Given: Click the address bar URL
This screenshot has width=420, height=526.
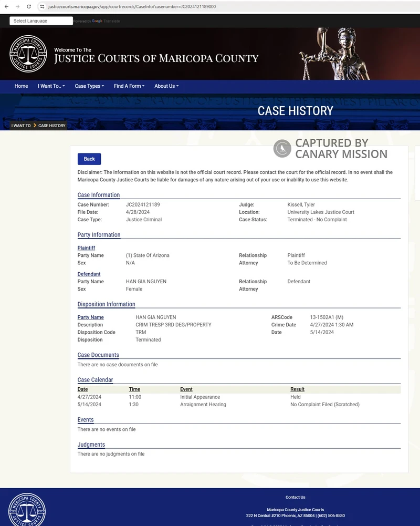Looking at the screenshot, I should [x=132, y=6].
